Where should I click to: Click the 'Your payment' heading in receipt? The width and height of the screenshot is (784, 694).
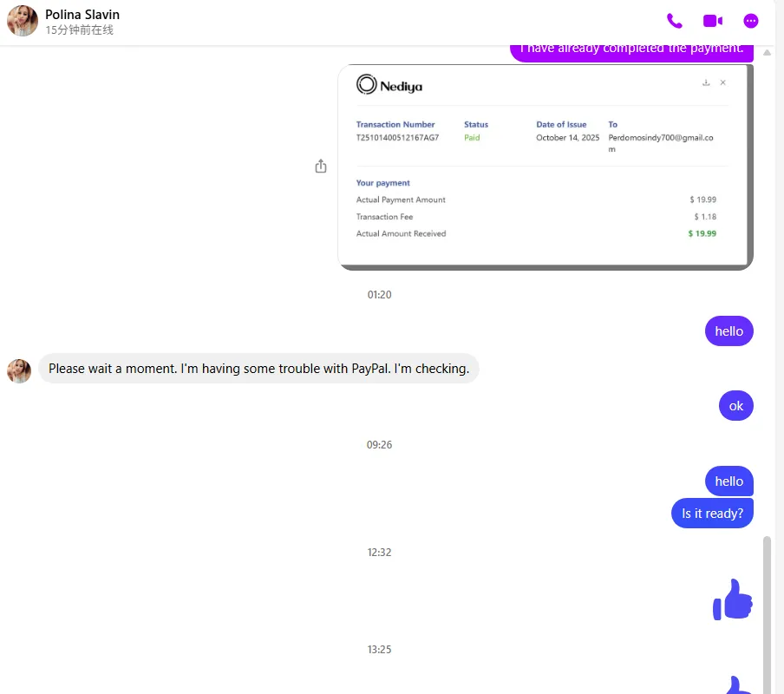383,183
